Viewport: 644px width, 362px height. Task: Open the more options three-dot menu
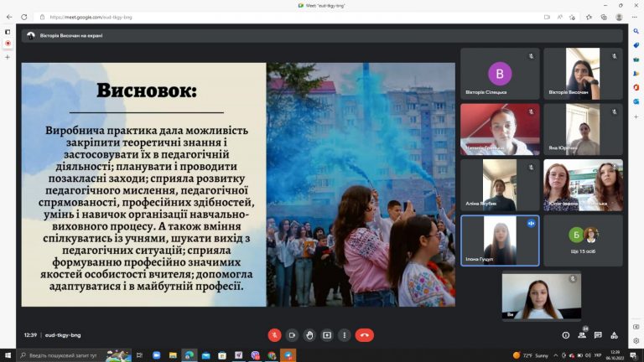click(x=344, y=335)
